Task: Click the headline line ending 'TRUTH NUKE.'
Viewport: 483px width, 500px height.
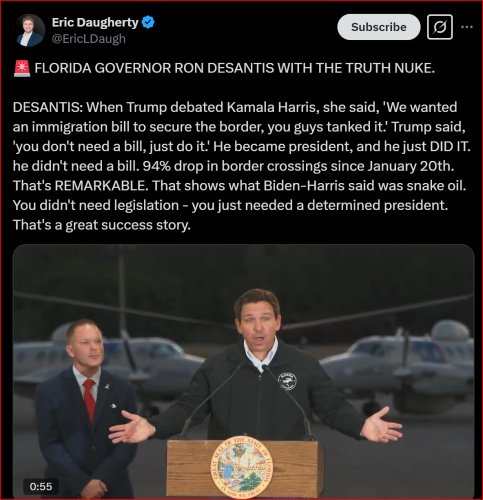Action: (235, 68)
